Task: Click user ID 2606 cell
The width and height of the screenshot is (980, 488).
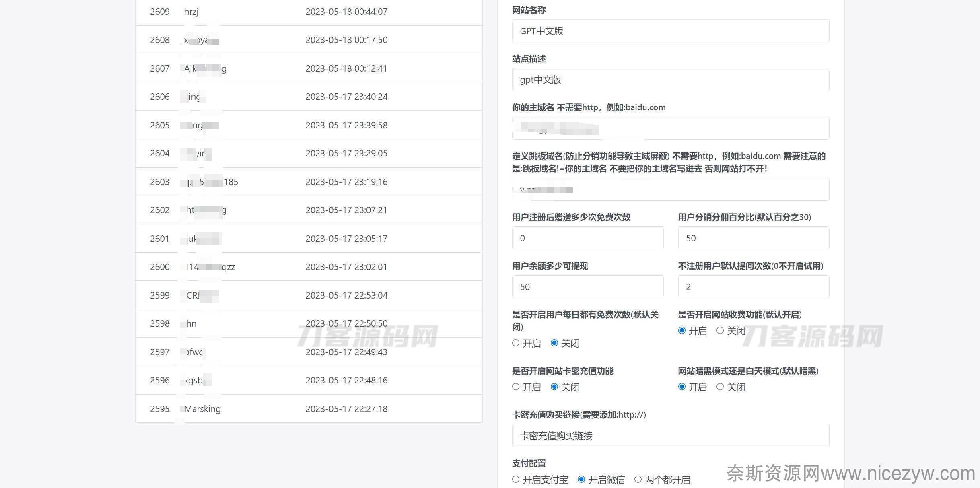Action: 160,97
